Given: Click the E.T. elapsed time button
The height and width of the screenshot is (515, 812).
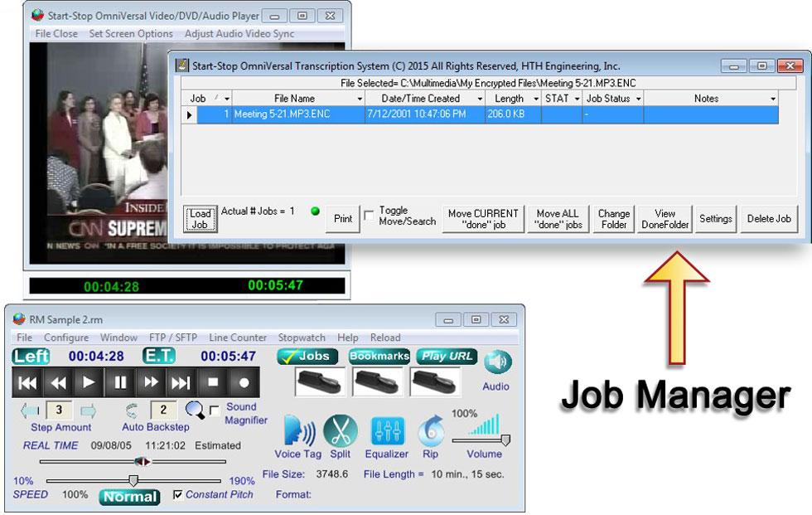Looking at the screenshot, I should 159,356.
